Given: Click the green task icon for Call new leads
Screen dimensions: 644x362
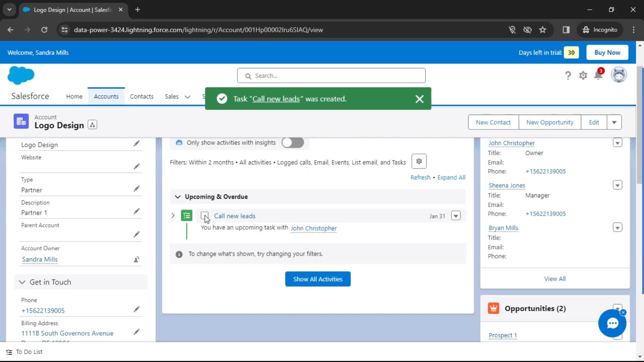Looking at the screenshot, I should [x=187, y=216].
